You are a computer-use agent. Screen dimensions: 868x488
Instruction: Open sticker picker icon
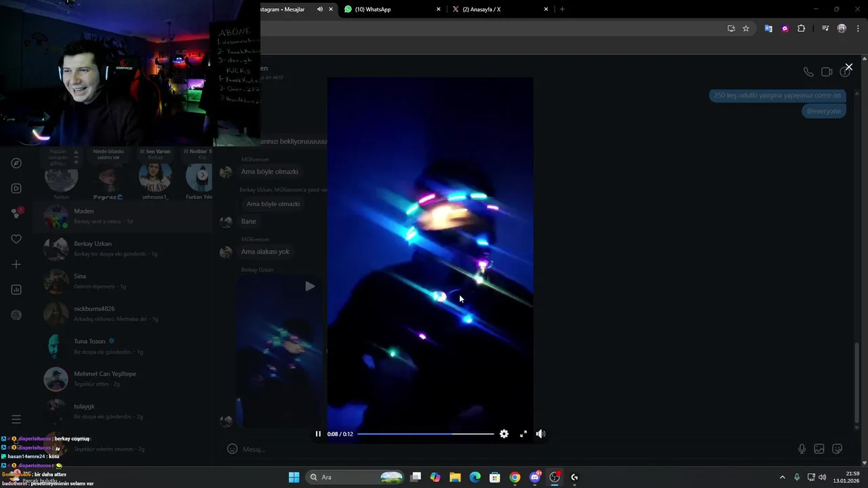tap(837, 449)
